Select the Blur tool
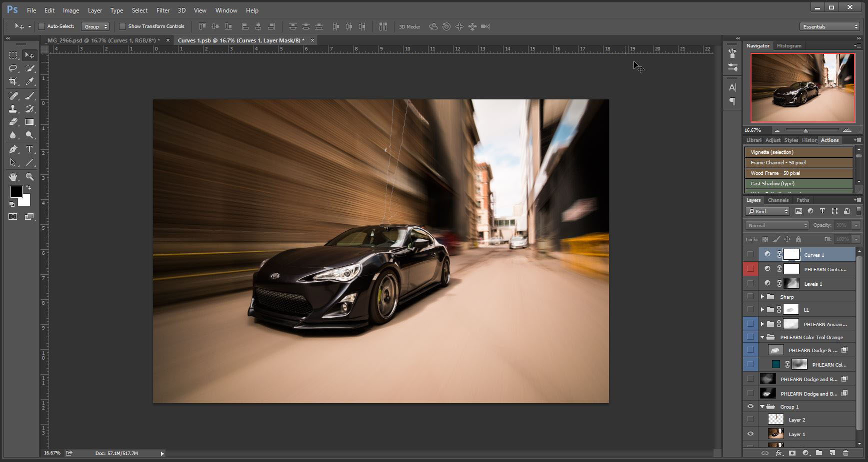 (x=13, y=135)
